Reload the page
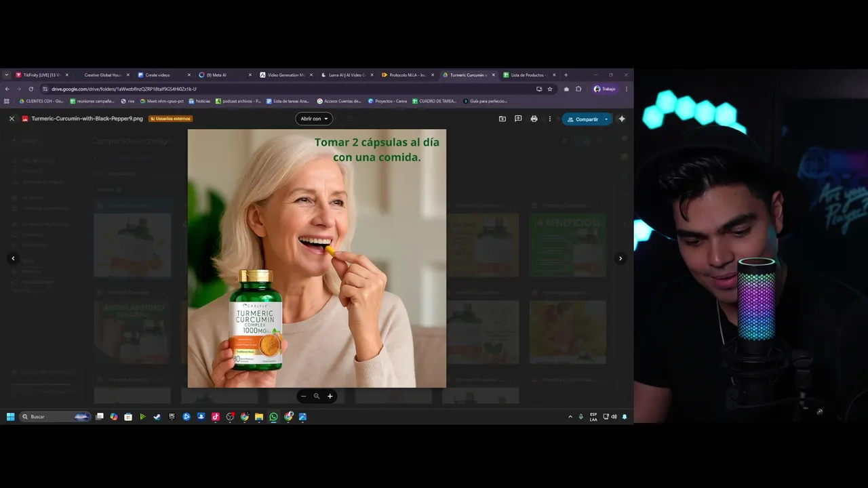Viewport: 868px width, 488px height. click(x=31, y=89)
